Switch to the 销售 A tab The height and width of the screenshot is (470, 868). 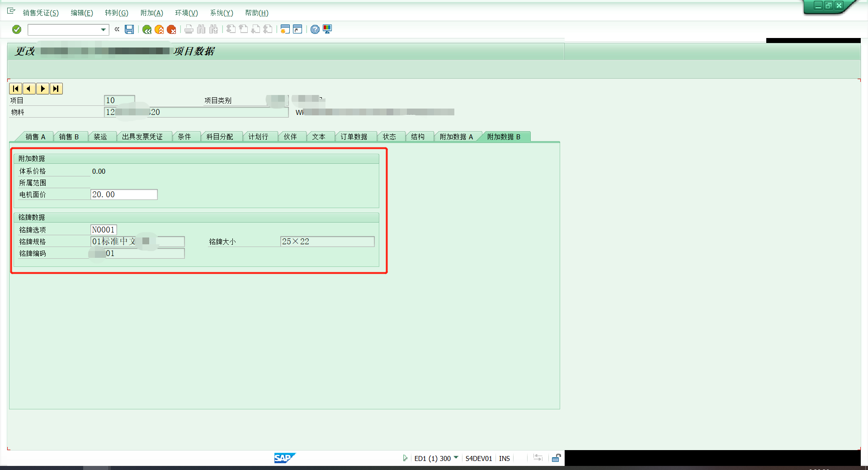point(35,137)
